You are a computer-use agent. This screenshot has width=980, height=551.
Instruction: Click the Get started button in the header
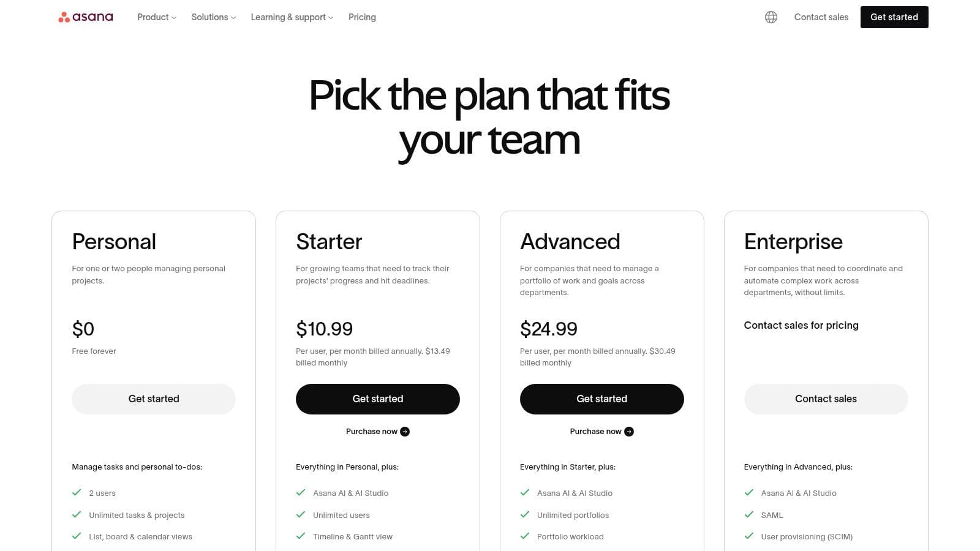click(x=894, y=17)
